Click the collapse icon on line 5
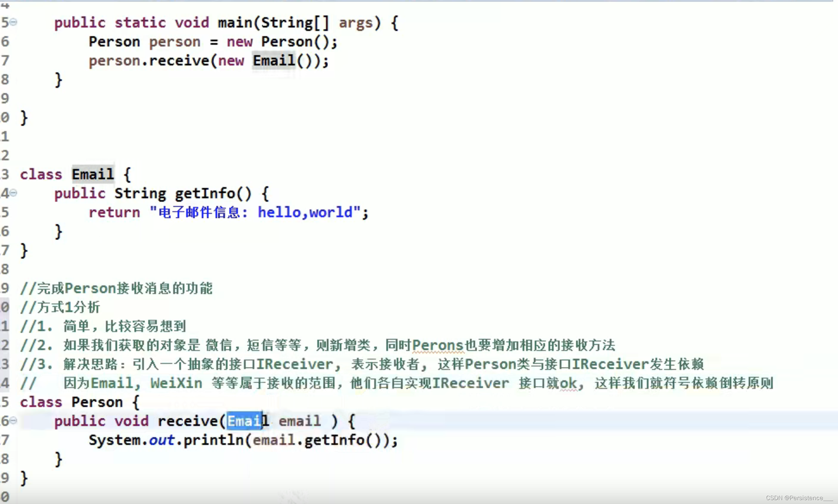 (13, 22)
